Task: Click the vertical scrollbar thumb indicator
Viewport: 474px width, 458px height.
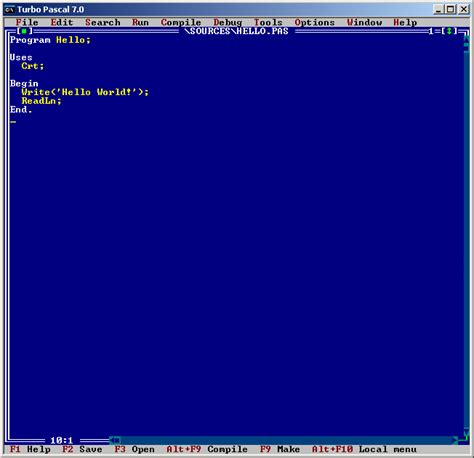Action: pos(466,49)
